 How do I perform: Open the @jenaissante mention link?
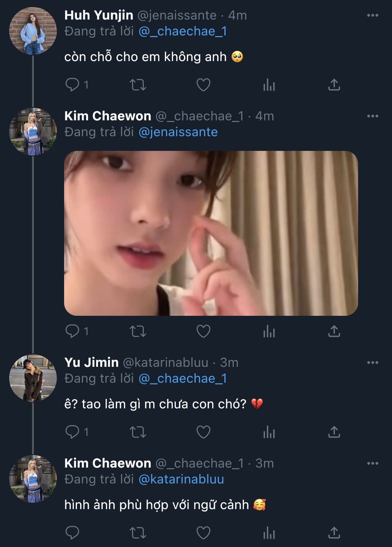pyautogui.click(x=178, y=132)
